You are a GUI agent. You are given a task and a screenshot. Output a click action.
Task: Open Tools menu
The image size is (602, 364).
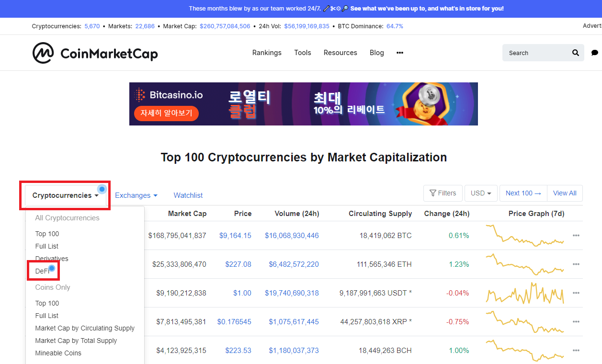pyautogui.click(x=303, y=53)
